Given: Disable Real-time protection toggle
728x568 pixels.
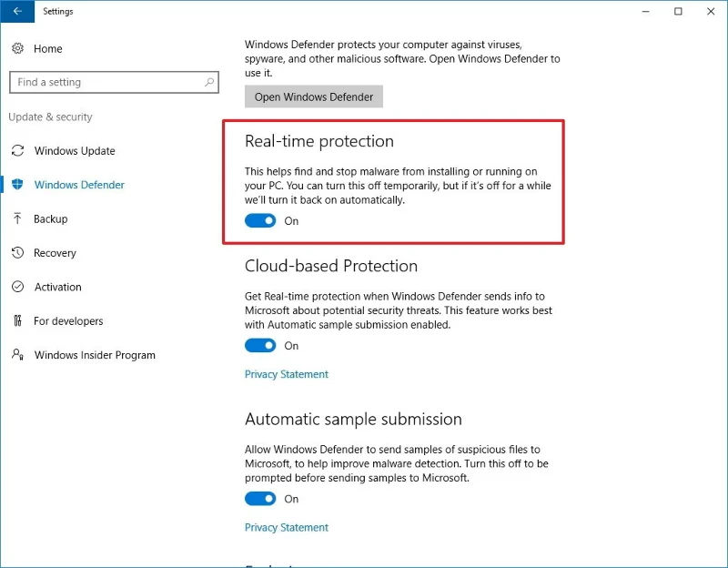Looking at the screenshot, I should pos(259,220).
